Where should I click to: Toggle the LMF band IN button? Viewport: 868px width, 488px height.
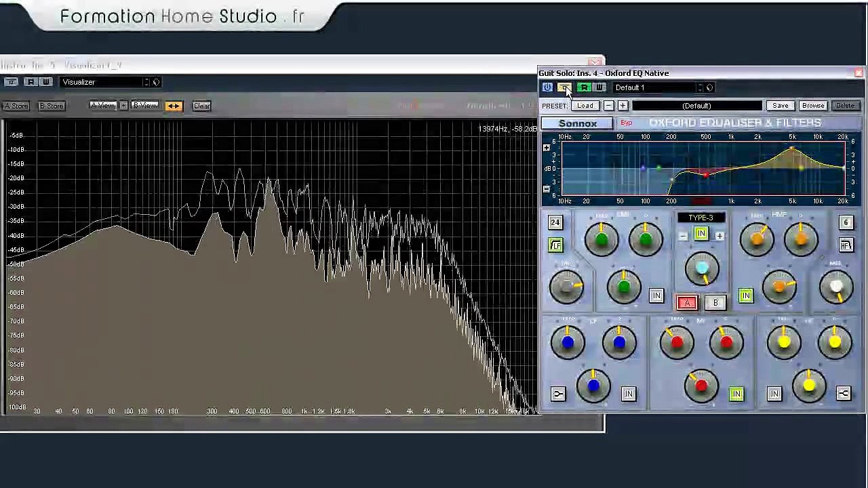click(x=656, y=296)
